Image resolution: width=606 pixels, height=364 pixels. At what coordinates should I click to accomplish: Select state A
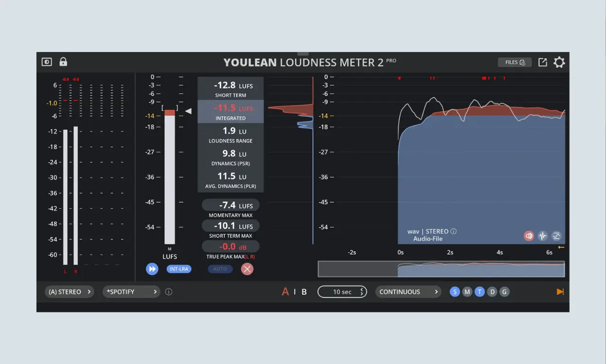coord(285,292)
